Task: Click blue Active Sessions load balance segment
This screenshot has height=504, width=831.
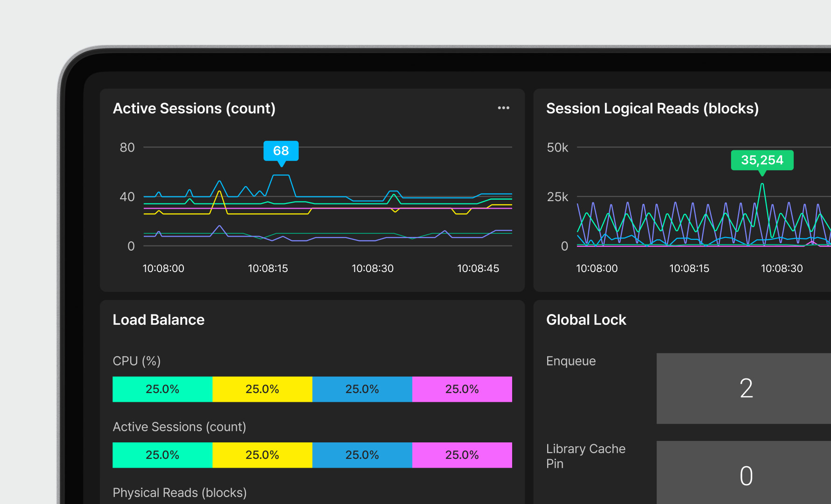Action: pyautogui.click(x=362, y=455)
